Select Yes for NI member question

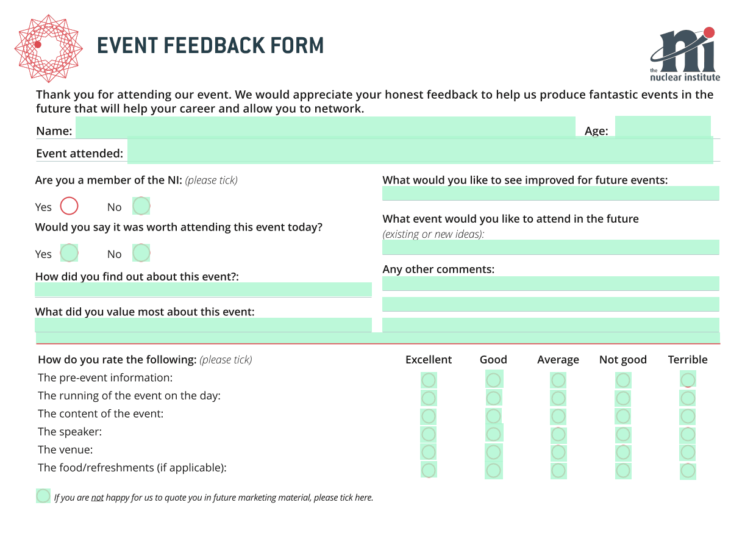pos(69,206)
